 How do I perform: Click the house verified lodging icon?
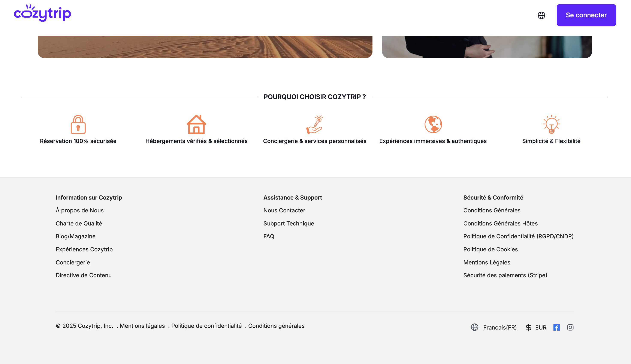196,124
